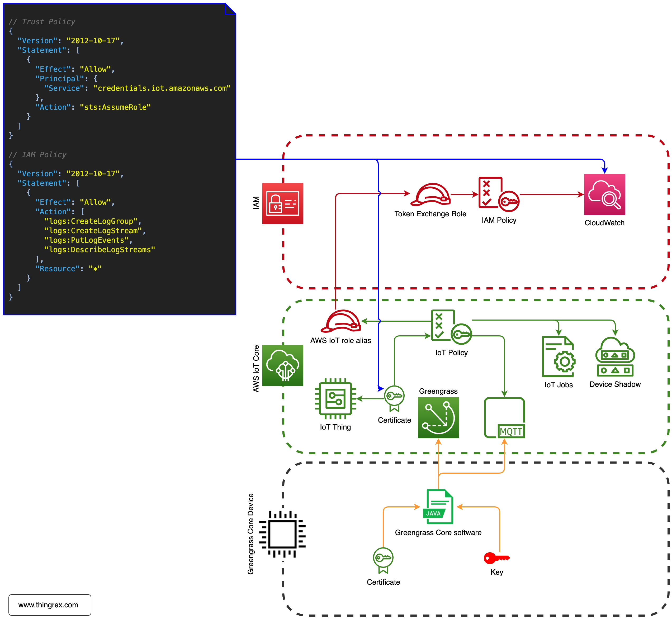Select the "// IAM Policy" comment line
This screenshot has width=672, height=619.
(37, 155)
